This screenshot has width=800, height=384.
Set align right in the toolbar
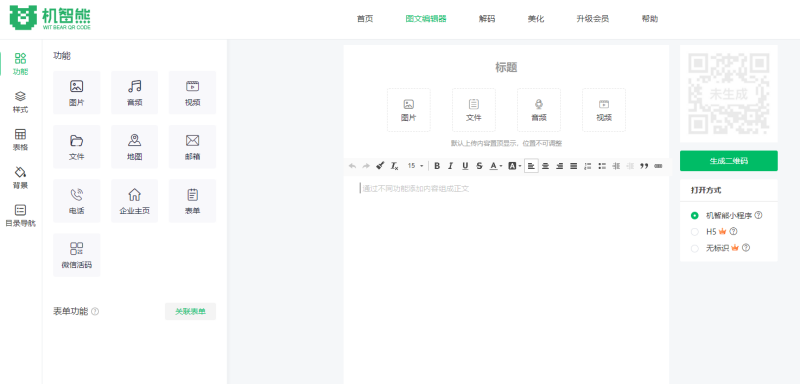coord(560,166)
